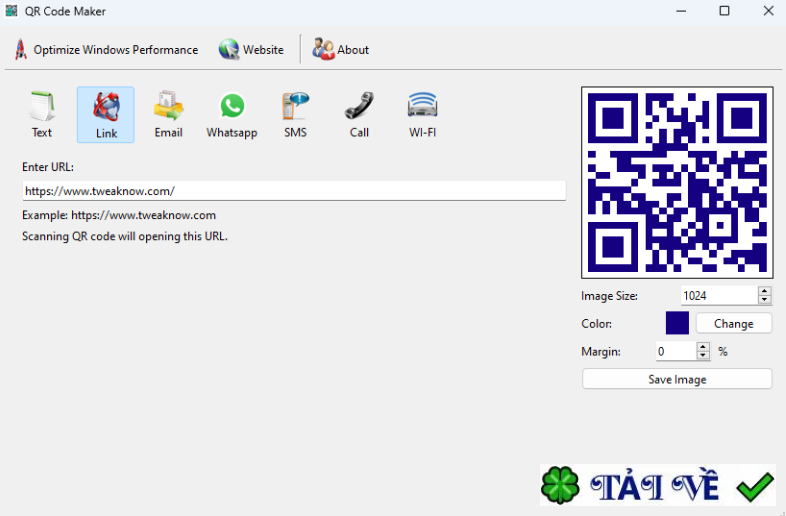
Task: Pick the SMS QR type icon
Action: [x=295, y=114]
